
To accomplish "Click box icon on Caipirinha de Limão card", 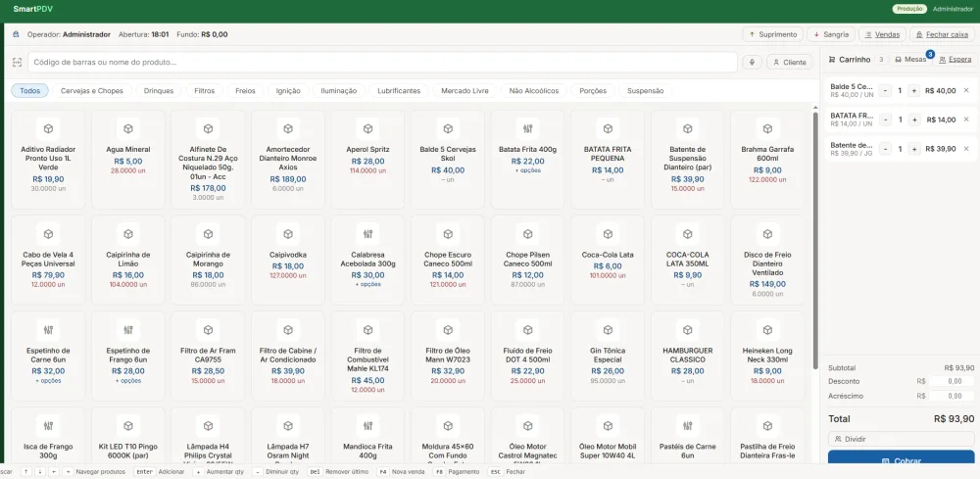I will click(x=128, y=234).
